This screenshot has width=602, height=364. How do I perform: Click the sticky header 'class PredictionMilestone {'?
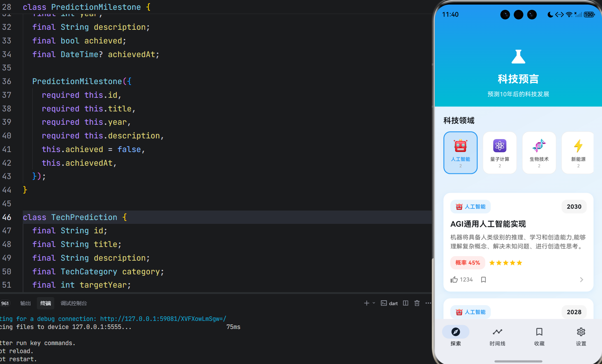click(x=87, y=7)
